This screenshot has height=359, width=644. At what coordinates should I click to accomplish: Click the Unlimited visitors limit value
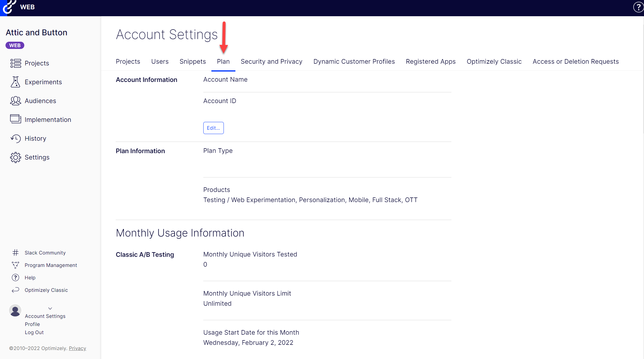point(217,303)
